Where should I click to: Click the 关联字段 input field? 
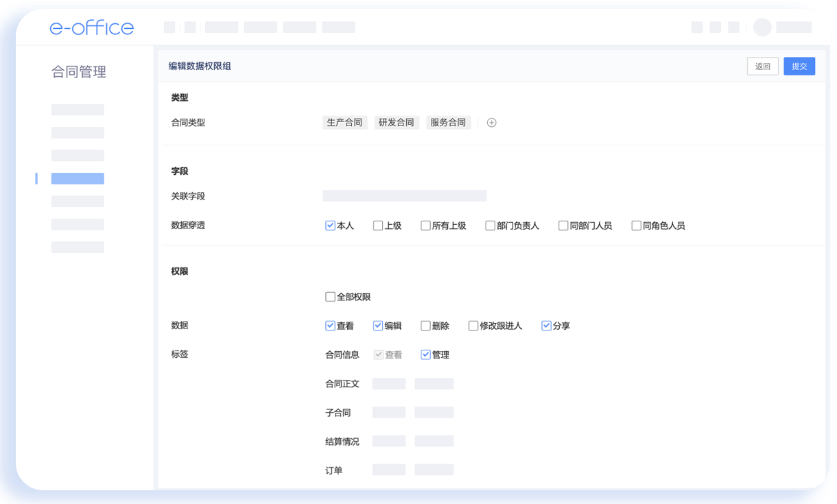pos(404,196)
